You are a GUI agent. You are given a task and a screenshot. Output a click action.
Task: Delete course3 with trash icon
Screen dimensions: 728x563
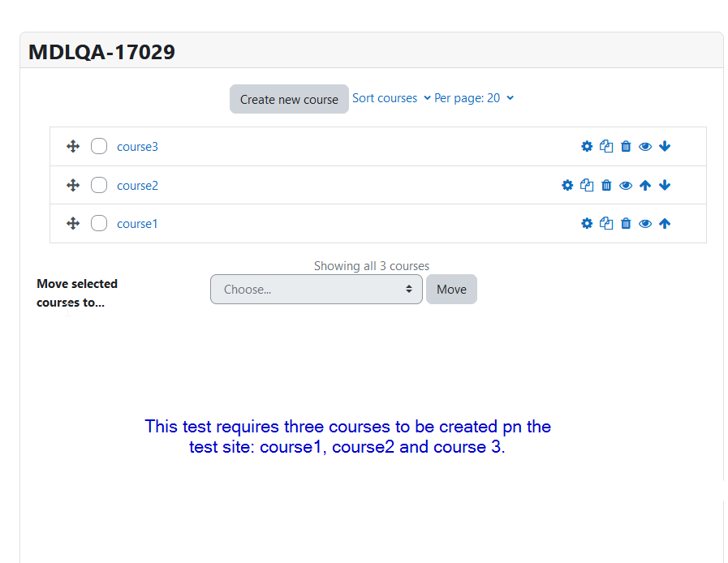(626, 147)
